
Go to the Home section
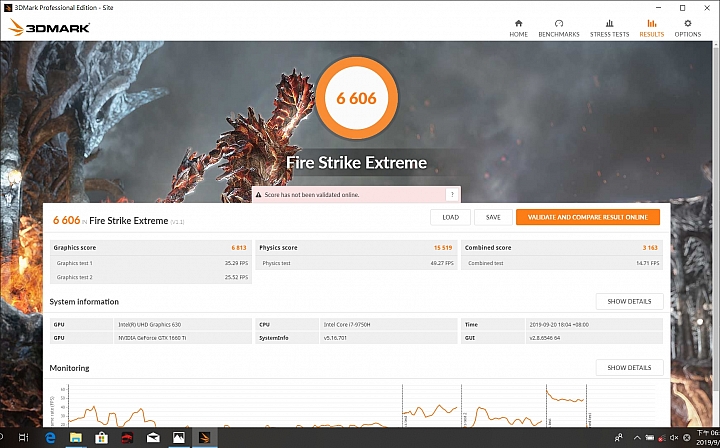(518, 27)
